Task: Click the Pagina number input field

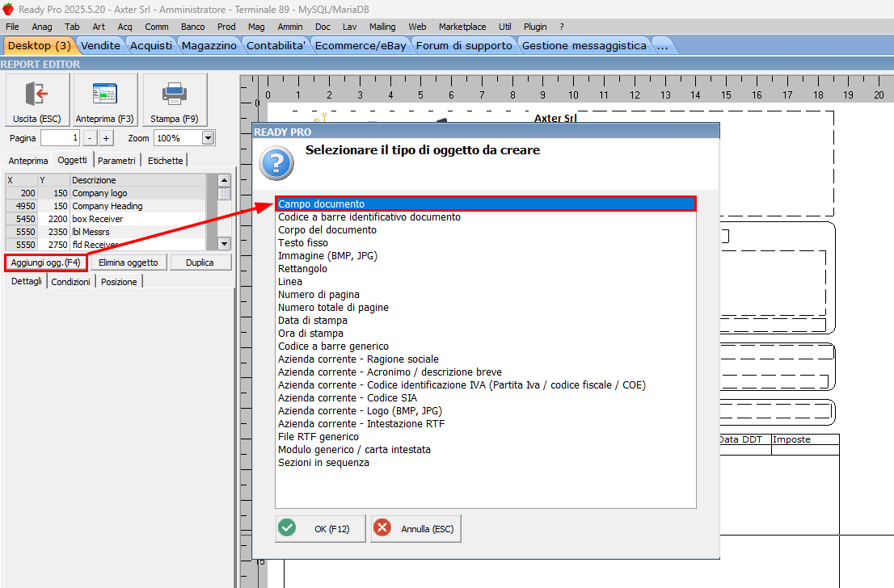Action: coord(60,138)
